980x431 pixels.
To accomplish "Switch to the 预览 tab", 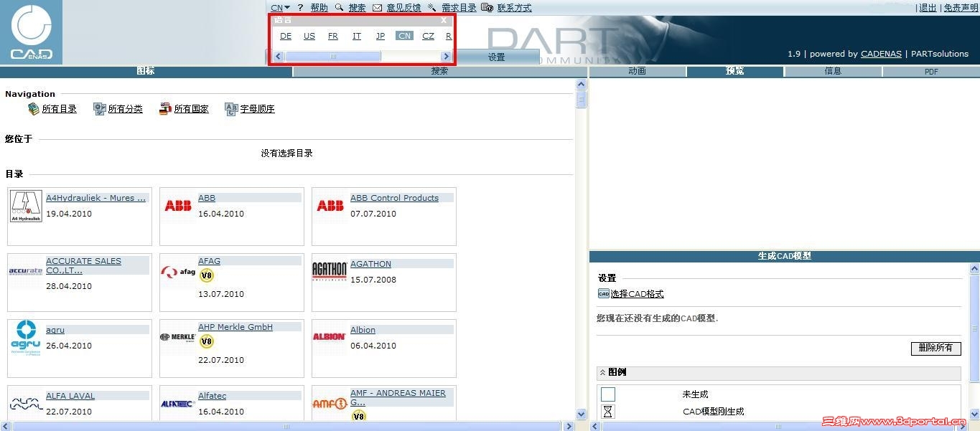I will [x=735, y=71].
